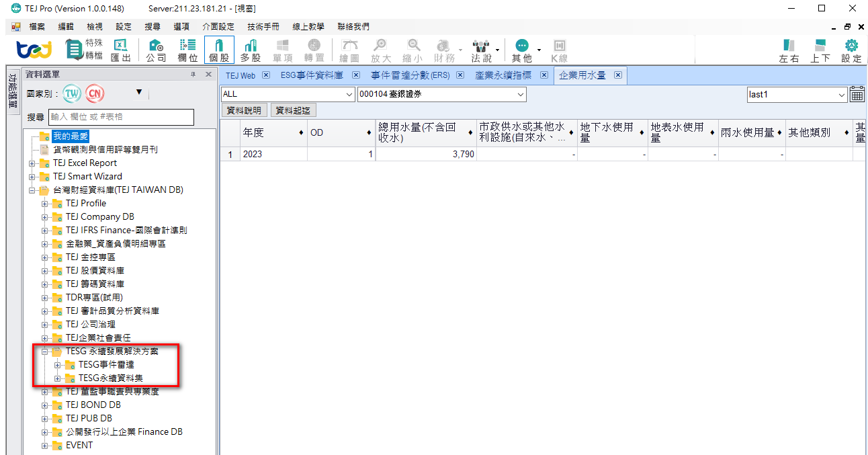Switch to the 產業永續指標 tab

pyautogui.click(x=503, y=75)
